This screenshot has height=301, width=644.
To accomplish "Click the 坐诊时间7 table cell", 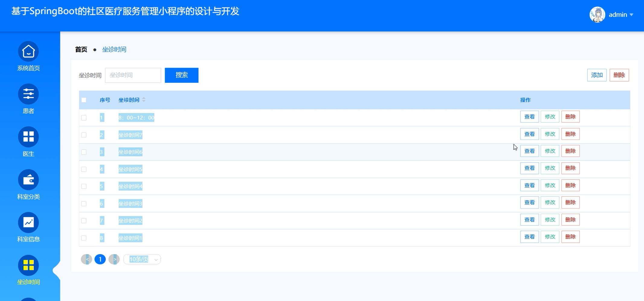I will point(130,135).
